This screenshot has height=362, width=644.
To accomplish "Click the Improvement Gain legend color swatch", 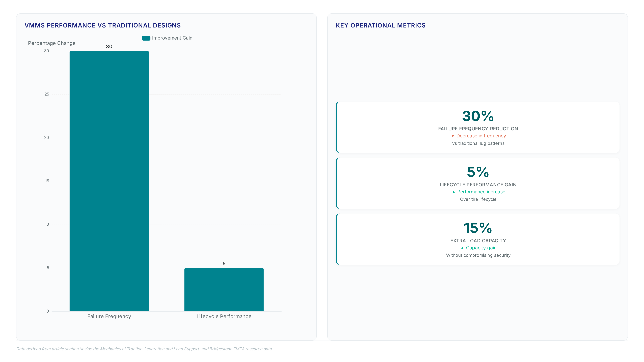I will coord(146,38).
